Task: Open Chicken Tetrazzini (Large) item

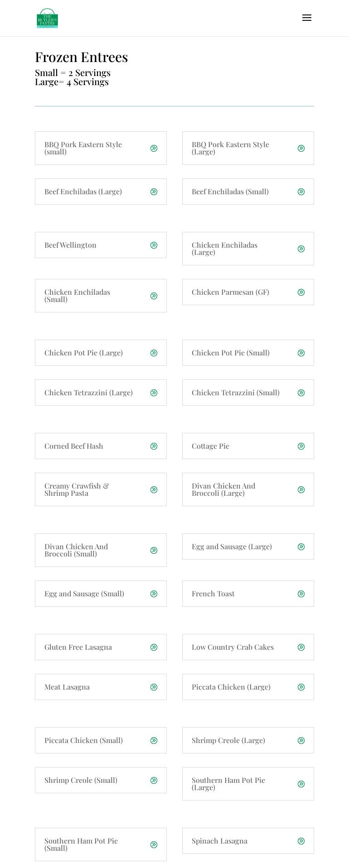Action: point(101,393)
